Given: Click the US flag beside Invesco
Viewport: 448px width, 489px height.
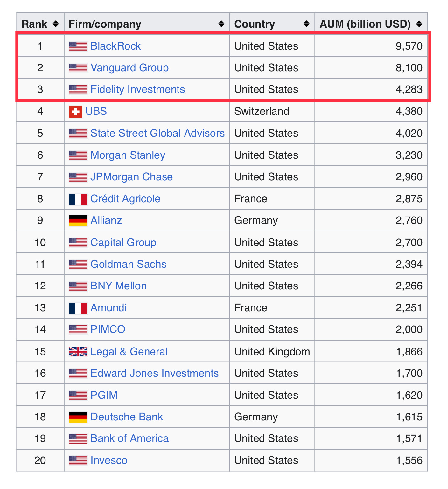Looking at the screenshot, I should pos(78,460).
